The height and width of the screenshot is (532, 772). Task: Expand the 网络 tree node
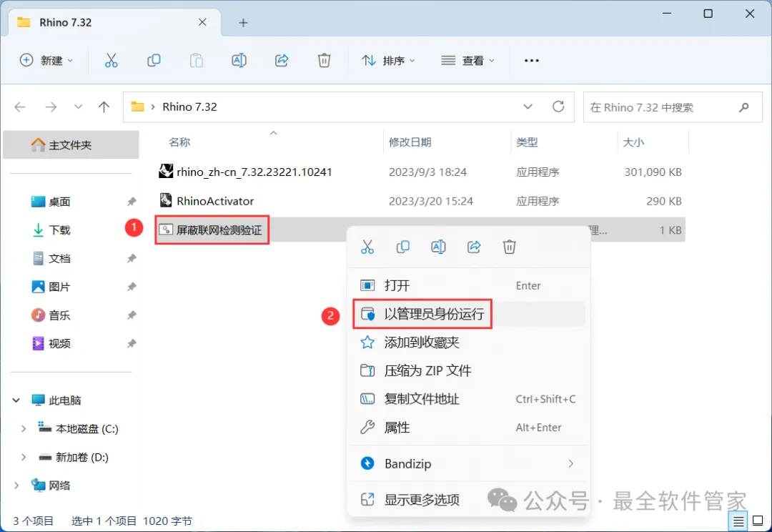[x=16, y=486]
